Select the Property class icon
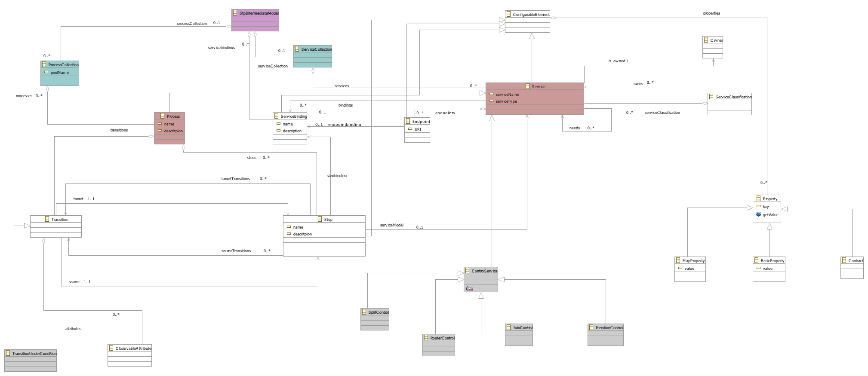868x376 pixels. coord(758,199)
